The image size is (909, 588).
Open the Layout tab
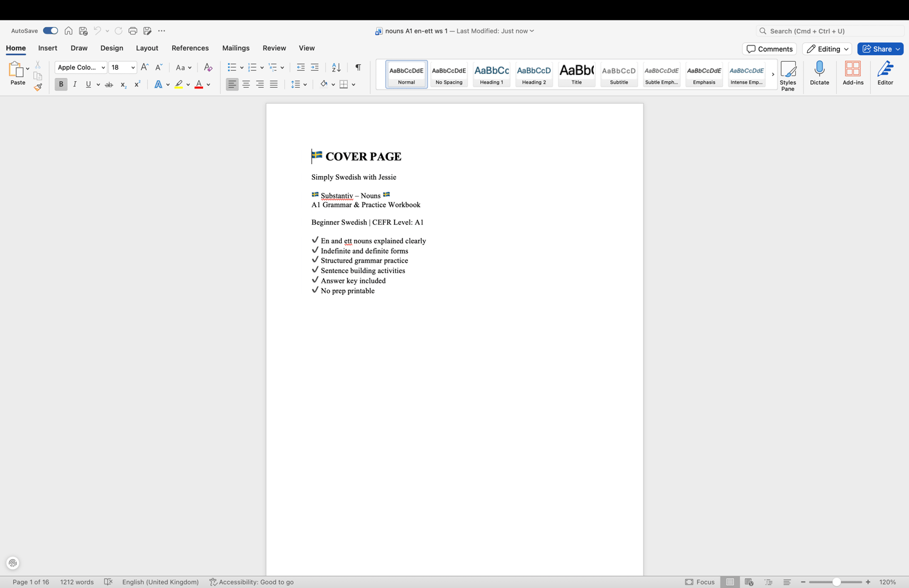(147, 48)
